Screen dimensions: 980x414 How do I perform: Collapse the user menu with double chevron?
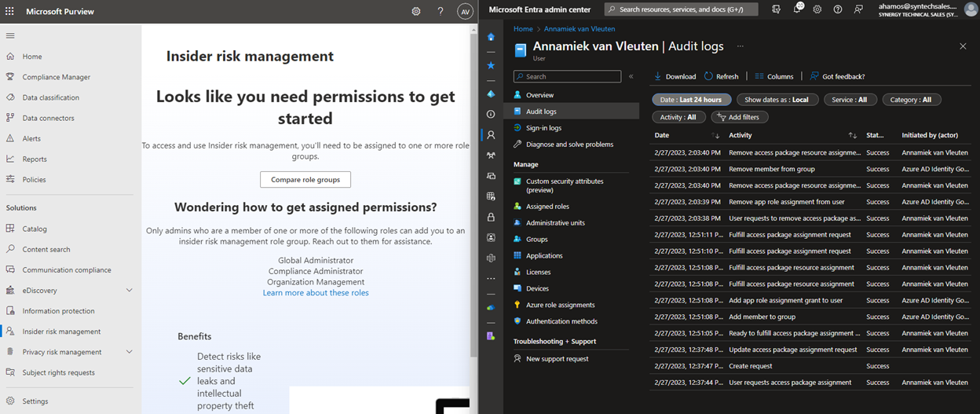[631, 76]
